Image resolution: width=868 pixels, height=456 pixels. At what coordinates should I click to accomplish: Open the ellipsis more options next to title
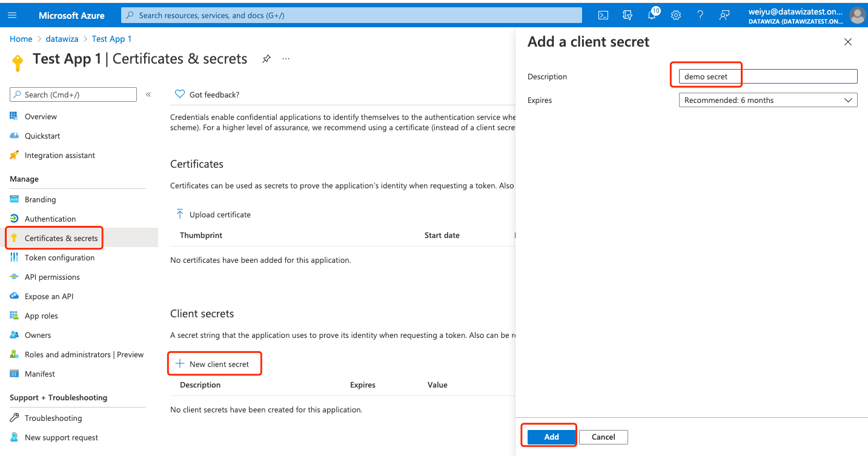tap(286, 59)
